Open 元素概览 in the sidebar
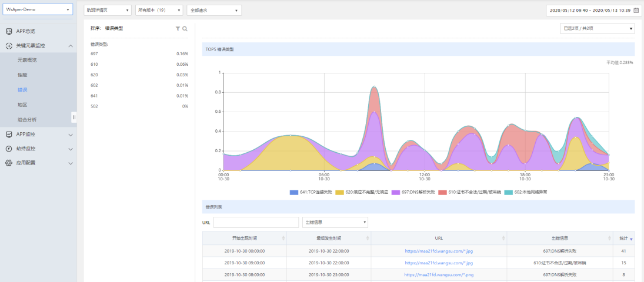644x282 pixels. 27,60
